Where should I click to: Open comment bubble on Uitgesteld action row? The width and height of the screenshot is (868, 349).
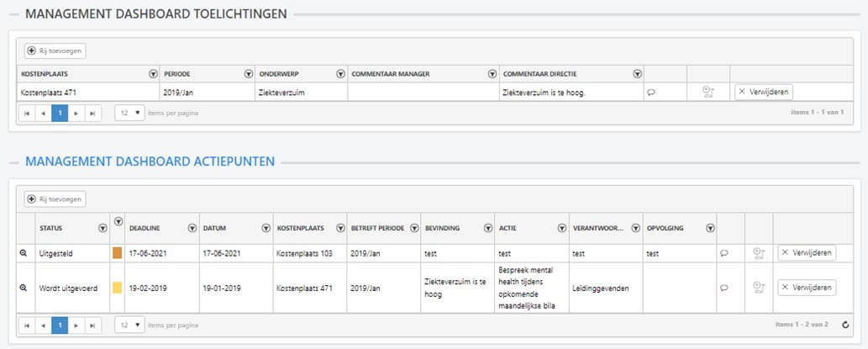[x=724, y=252]
